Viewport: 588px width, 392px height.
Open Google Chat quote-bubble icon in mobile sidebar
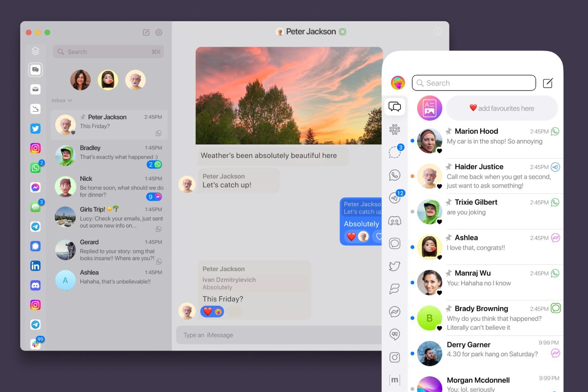(395, 335)
